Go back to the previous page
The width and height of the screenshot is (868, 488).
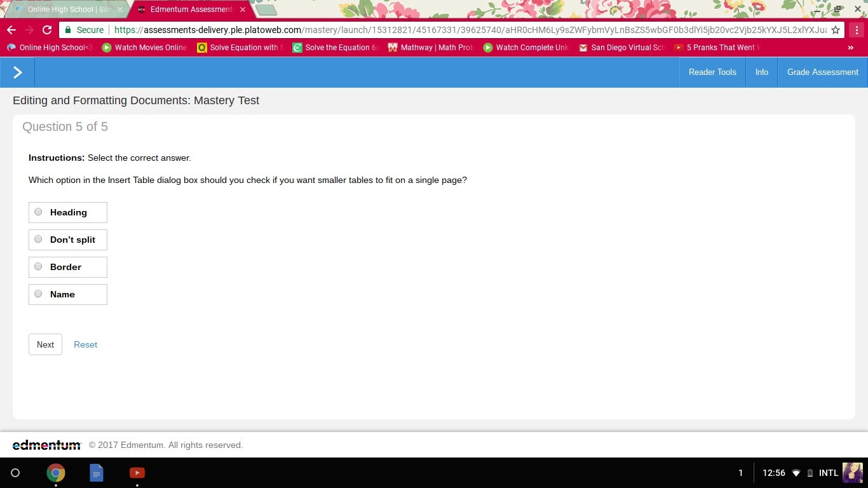tap(11, 30)
